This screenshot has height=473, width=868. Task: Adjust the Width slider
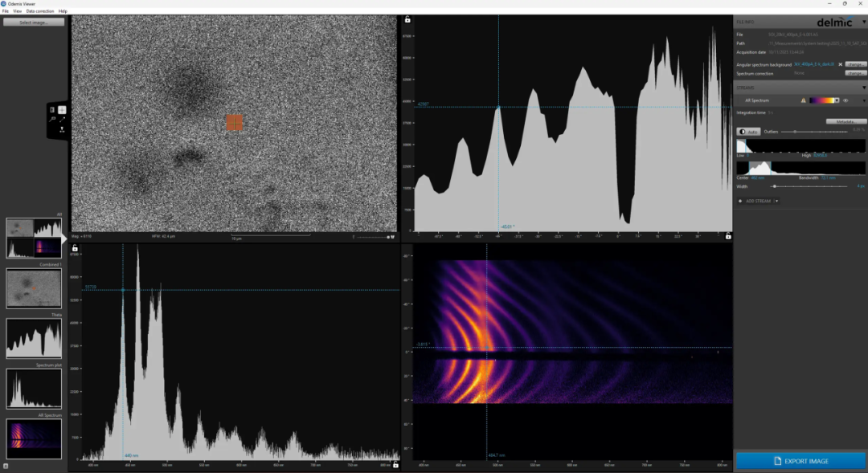(810, 186)
